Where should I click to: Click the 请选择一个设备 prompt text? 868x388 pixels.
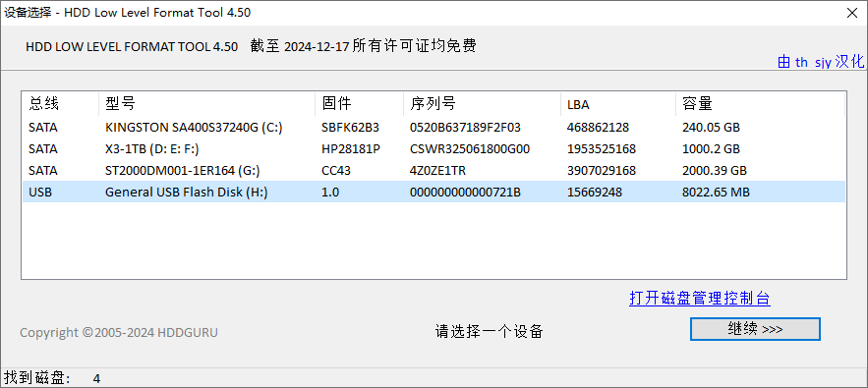point(489,332)
